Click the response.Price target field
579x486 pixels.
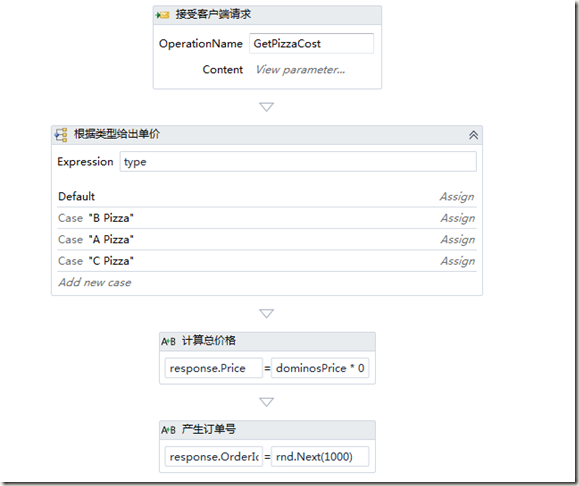(x=214, y=368)
